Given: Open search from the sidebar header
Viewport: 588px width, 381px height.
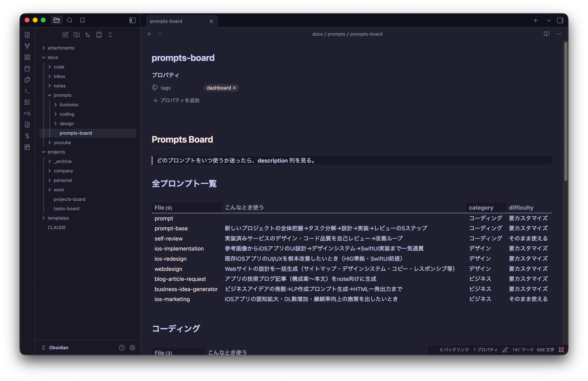Looking at the screenshot, I should tap(70, 20).
